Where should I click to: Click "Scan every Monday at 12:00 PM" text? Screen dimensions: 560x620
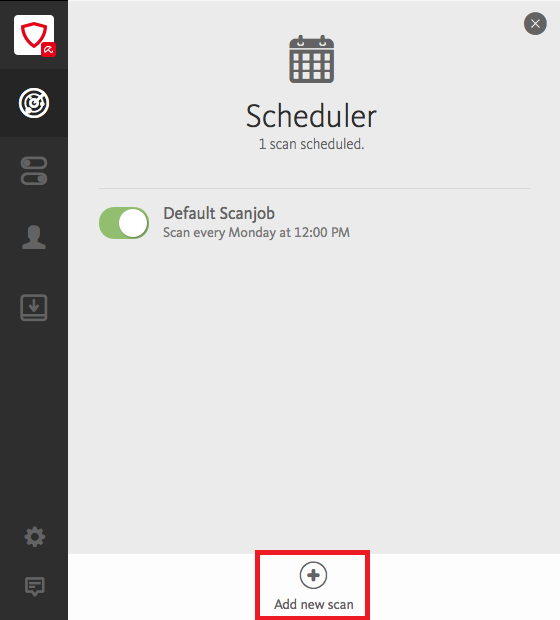(256, 232)
